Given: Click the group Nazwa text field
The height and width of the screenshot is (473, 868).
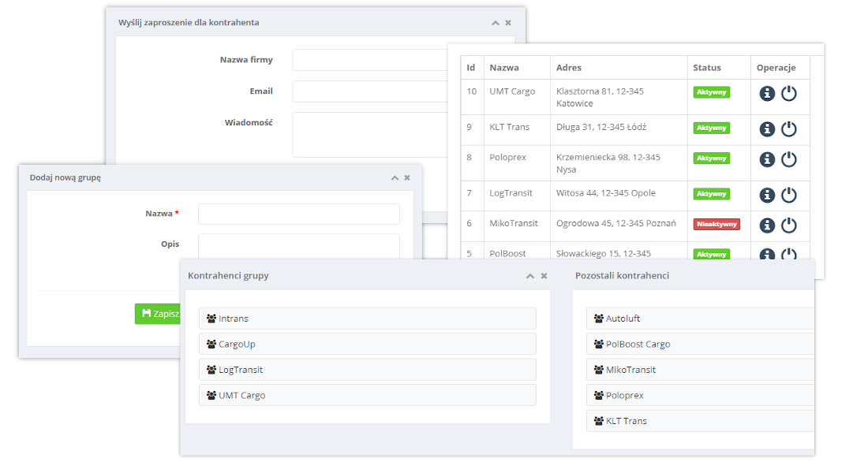Looking at the screenshot, I should [x=298, y=214].
